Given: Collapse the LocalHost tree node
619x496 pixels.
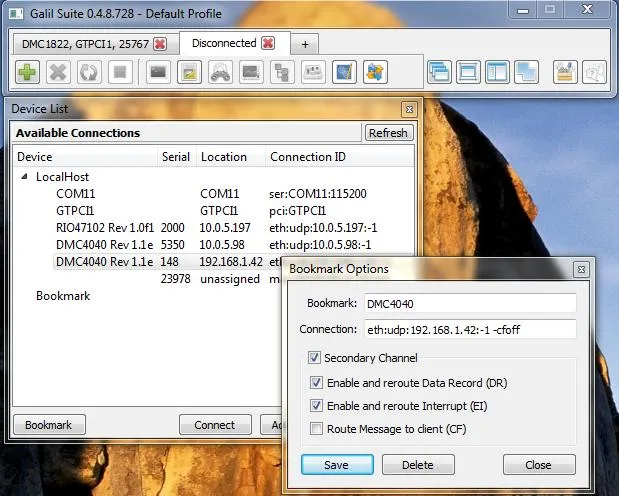Looking at the screenshot, I should click(24, 177).
